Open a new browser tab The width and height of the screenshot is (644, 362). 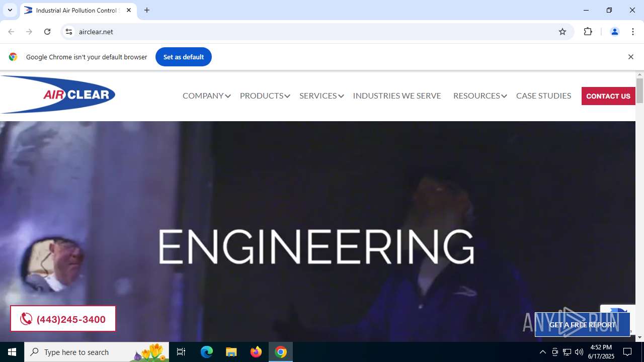point(147,10)
